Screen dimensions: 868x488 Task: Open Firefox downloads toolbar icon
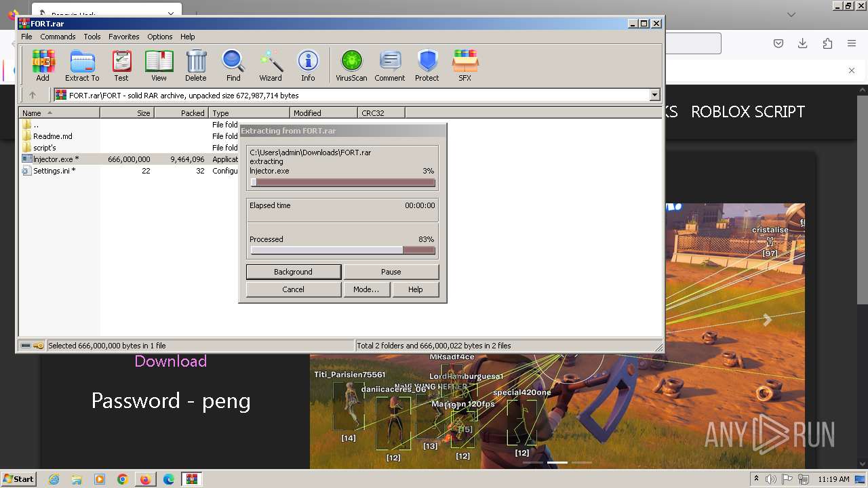803,43
